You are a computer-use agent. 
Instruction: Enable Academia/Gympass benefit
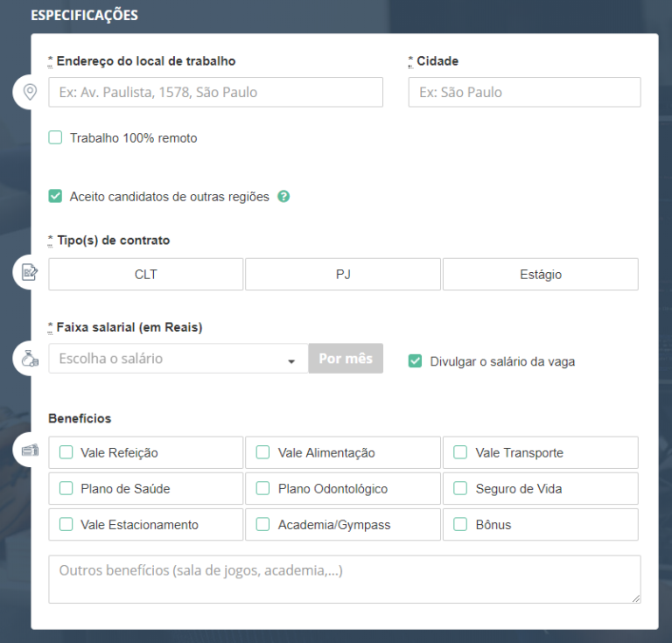(x=263, y=524)
